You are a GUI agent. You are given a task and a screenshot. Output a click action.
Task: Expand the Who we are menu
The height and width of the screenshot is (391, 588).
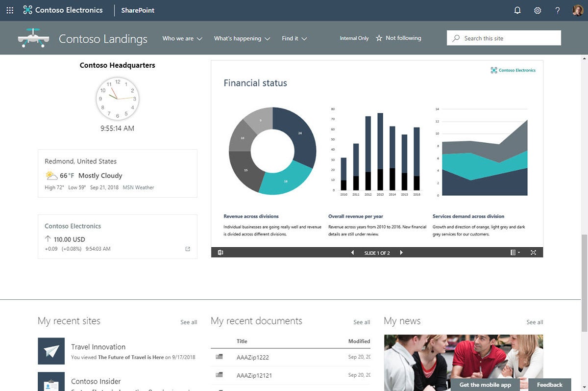click(182, 38)
